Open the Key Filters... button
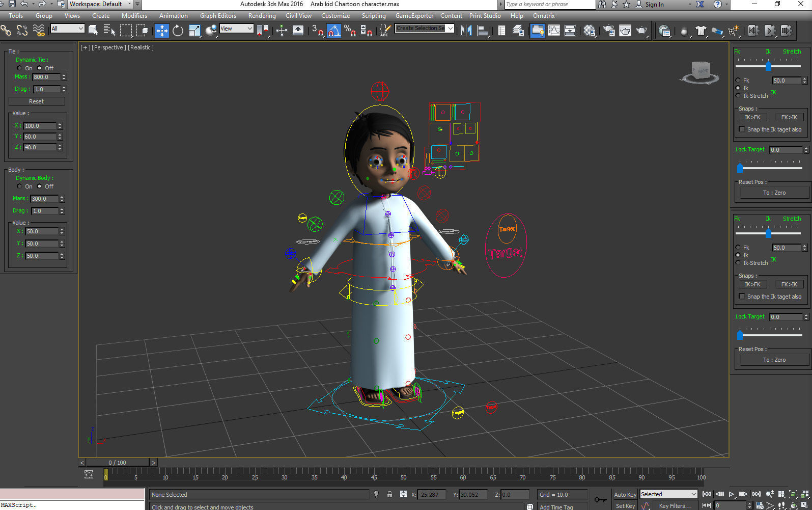Screen dimensions: 812x510 coord(675,506)
